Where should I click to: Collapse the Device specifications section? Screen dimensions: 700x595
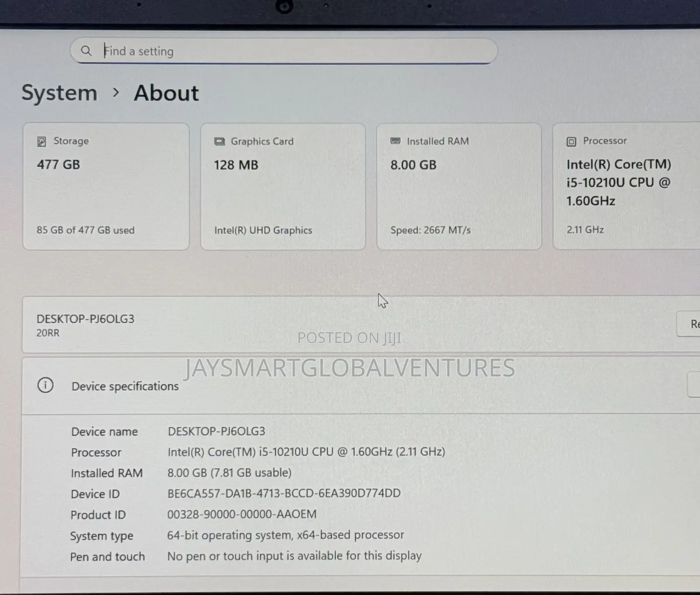tap(361, 386)
